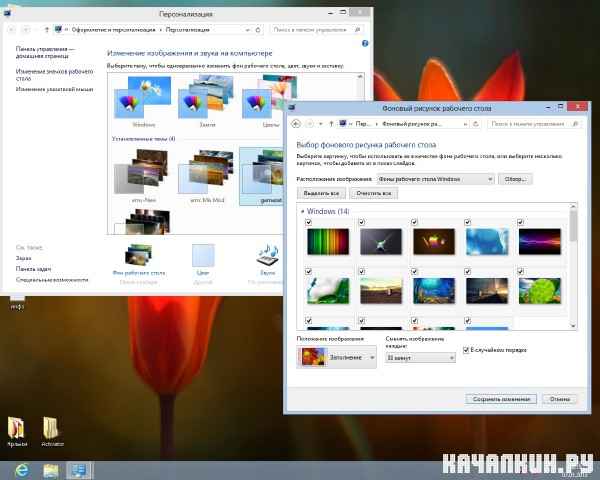Viewport: 600px width, 480px height.
Task: Select the rainbow stripes wallpaper thumbnail
Action: tap(328, 242)
